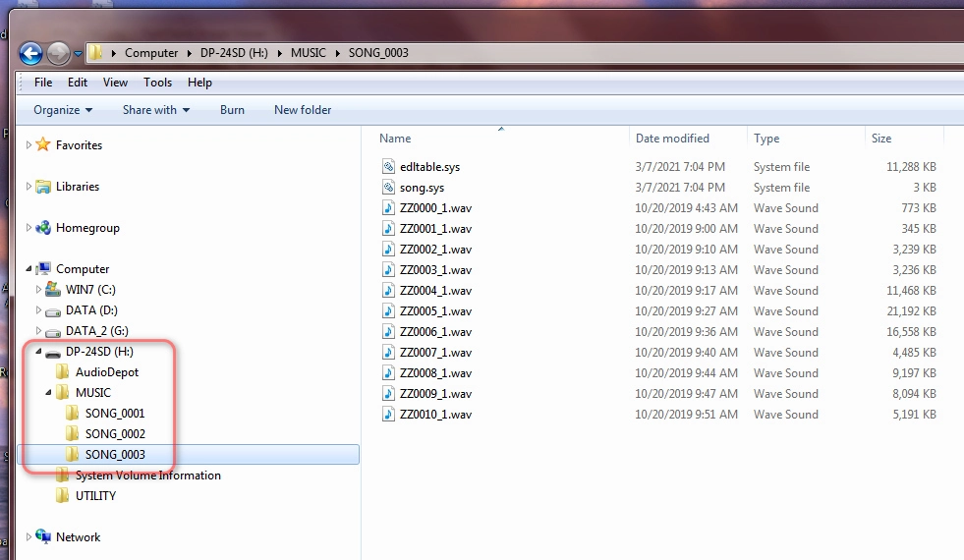Click the edltable.sys file icon
Screen dimensions: 964x560
click(x=388, y=167)
